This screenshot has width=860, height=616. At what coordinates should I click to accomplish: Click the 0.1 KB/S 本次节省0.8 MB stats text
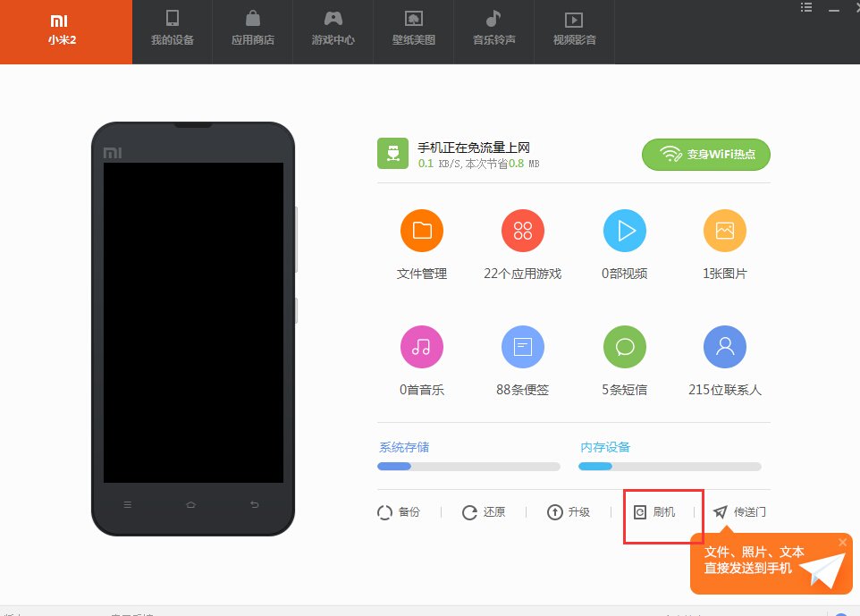(479, 164)
